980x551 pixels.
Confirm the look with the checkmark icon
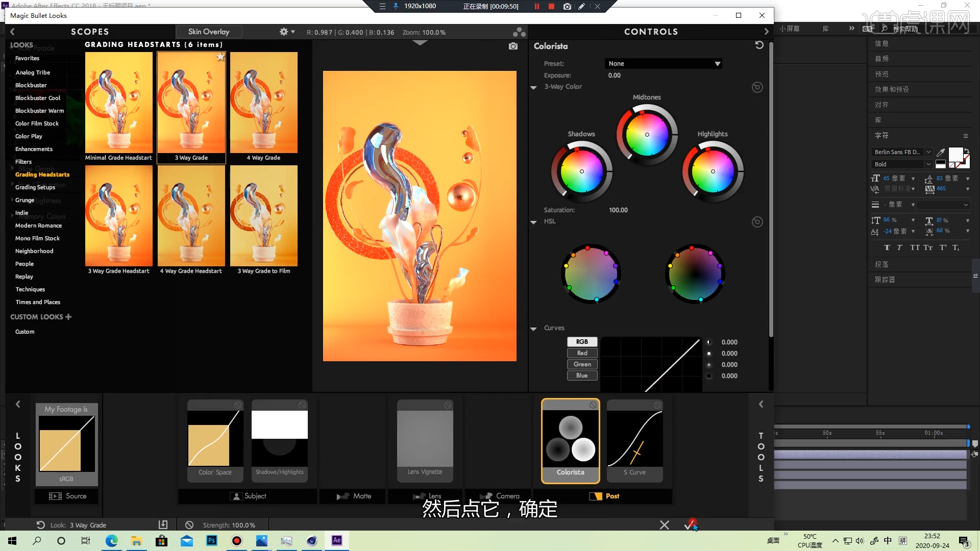click(690, 525)
